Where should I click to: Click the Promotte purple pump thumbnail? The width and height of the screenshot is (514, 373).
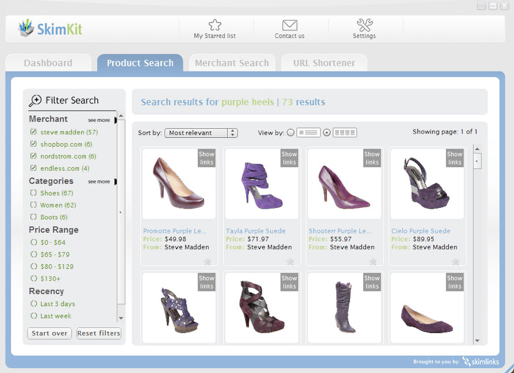tap(179, 184)
